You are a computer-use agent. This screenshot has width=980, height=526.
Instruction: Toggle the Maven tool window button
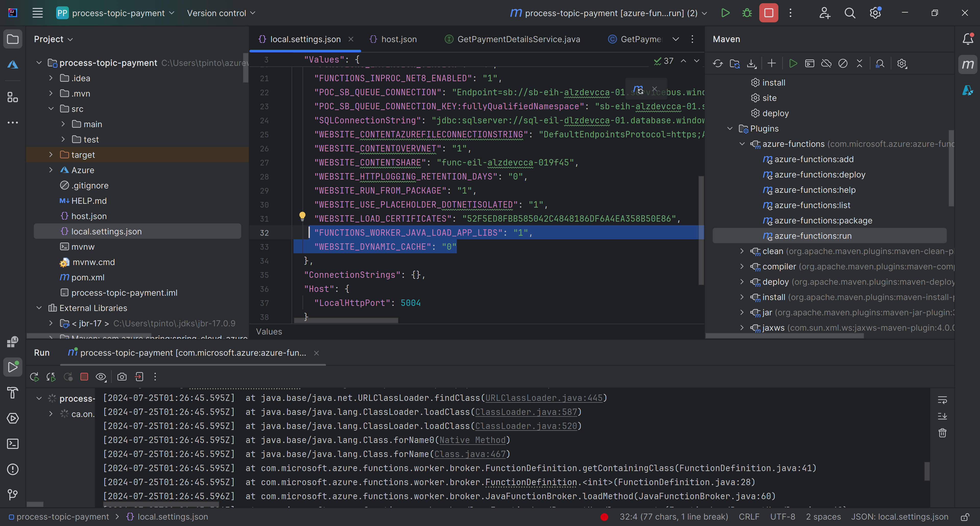coord(967,64)
